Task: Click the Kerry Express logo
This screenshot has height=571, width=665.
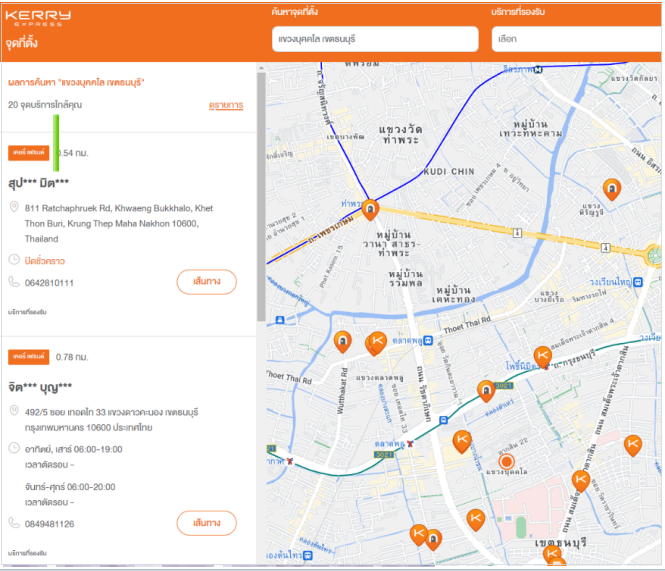Action: [38, 17]
